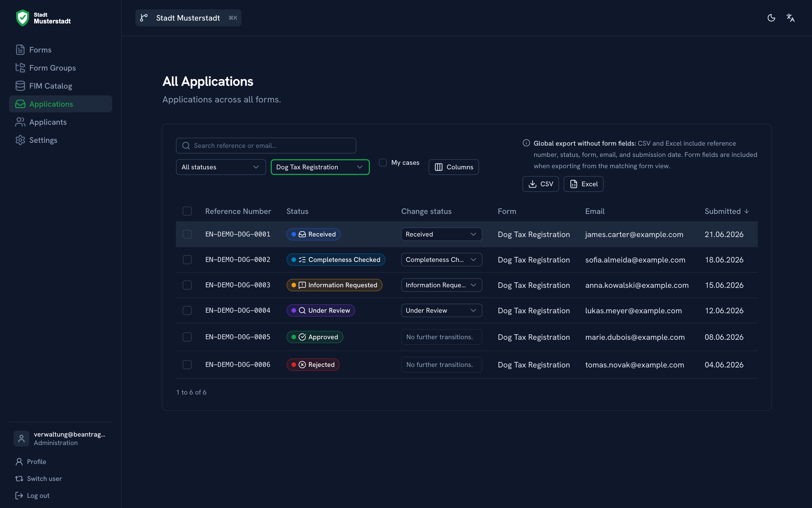Click email tomas.novak@example.com

[634, 365]
